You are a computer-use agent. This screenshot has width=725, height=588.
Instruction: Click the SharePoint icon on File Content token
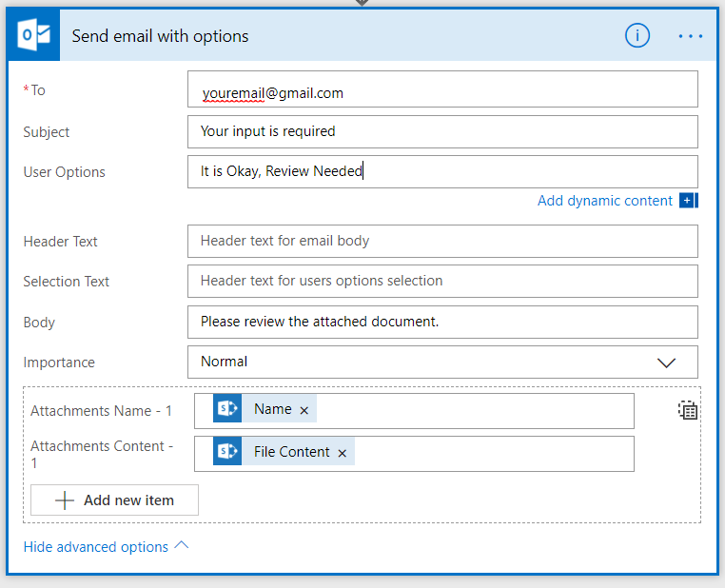point(228,452)
